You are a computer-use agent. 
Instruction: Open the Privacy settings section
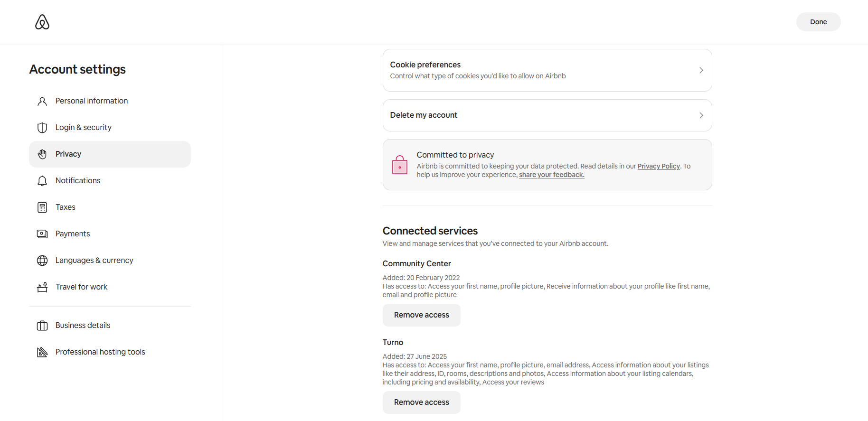pos(68,154)
